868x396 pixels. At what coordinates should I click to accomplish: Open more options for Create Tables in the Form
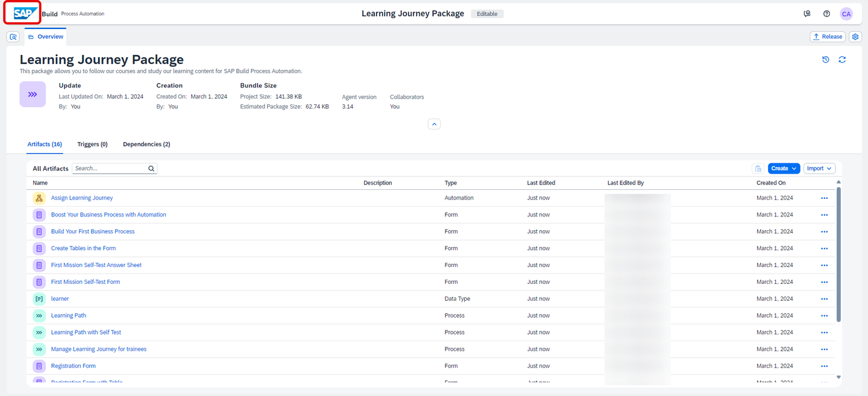[x=824, y=248]
